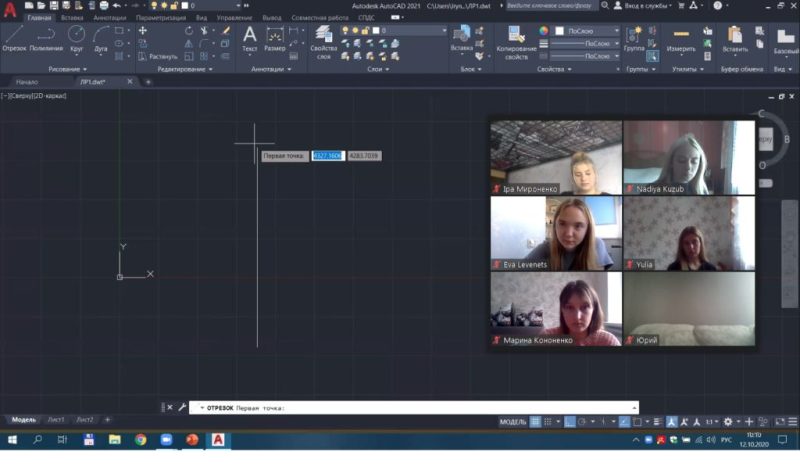Open Zoom from the Windows taskbar
Image resolution: width=800 pixels, height=470 pixels.
click(x=166, y=439)
